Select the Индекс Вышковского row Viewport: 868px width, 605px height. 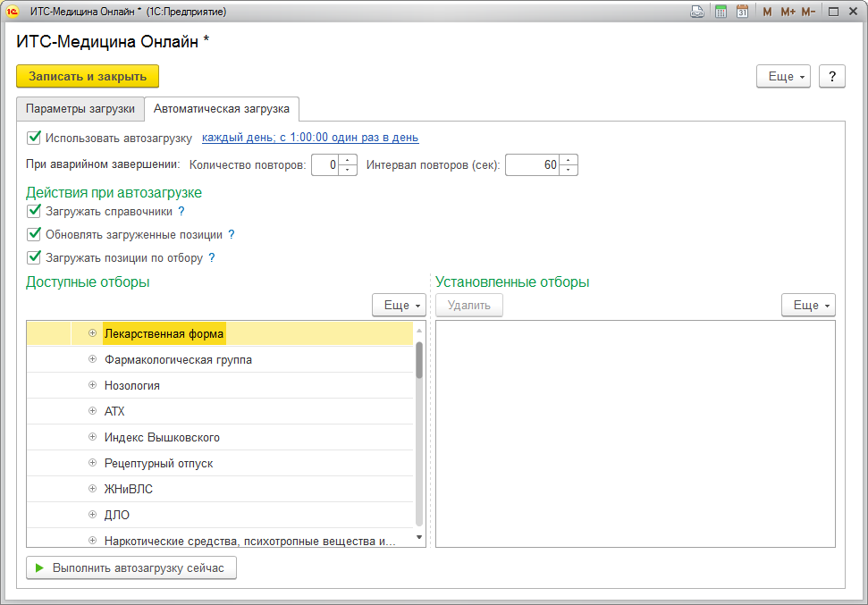pyautogui.click(x=220, y=437)
